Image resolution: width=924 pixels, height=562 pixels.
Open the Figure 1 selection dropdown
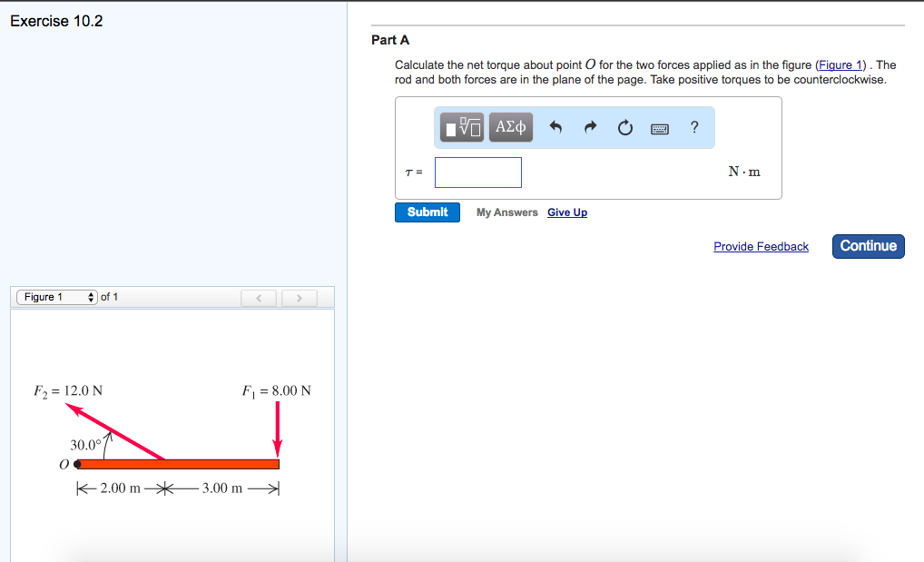[56, 296]
